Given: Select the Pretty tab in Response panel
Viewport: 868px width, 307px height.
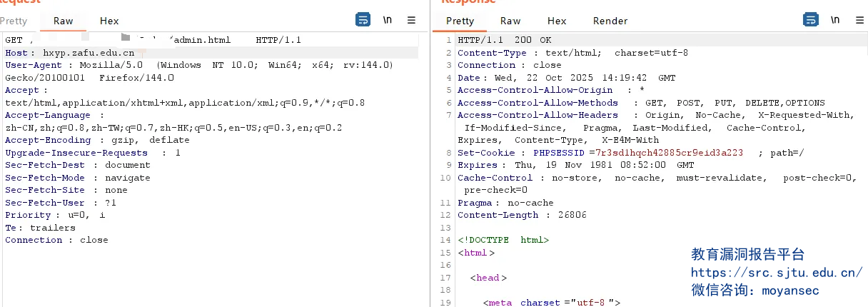Looking at the screenshot, I should pyautogui.click(x=460, y=21).
